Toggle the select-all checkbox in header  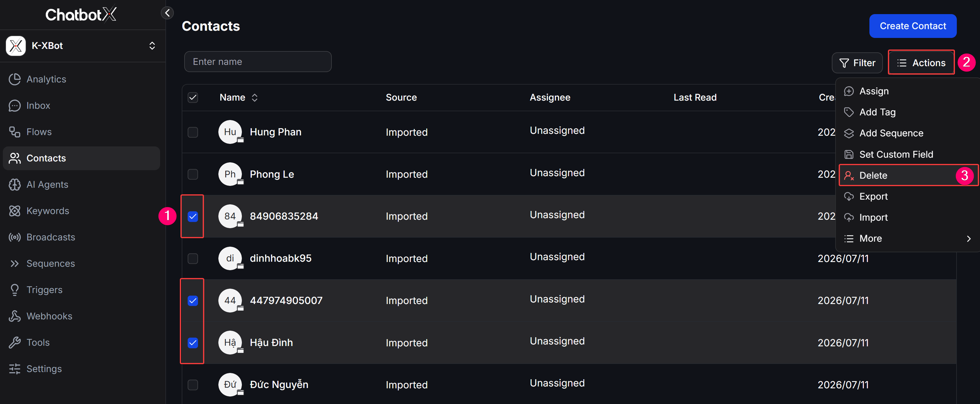tap(193, 97)
